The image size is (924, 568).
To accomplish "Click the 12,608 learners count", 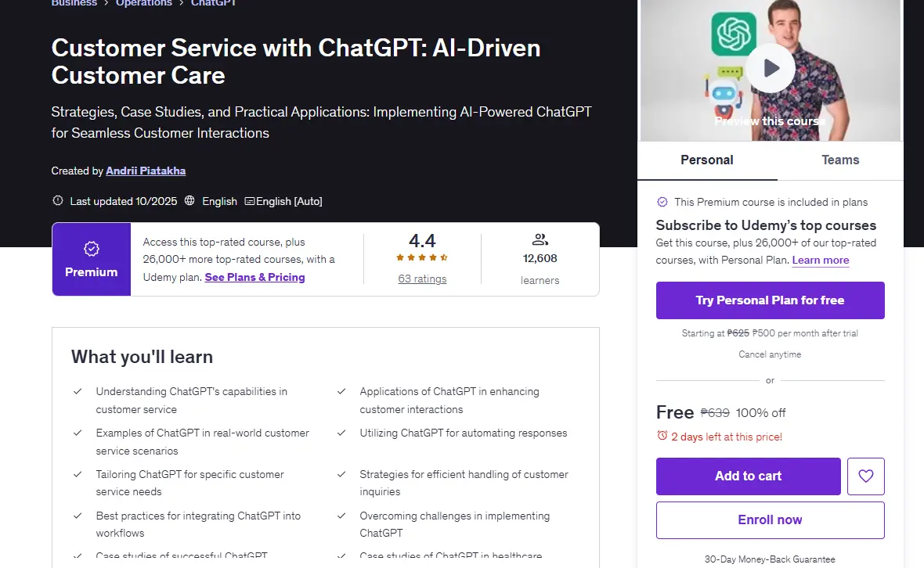I will [540, 258].
